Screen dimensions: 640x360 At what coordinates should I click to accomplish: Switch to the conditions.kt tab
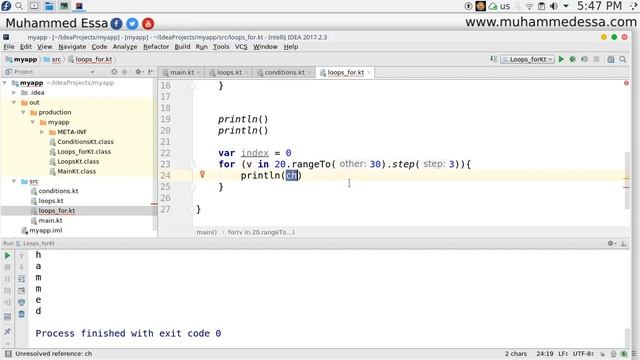click(284, 72)
